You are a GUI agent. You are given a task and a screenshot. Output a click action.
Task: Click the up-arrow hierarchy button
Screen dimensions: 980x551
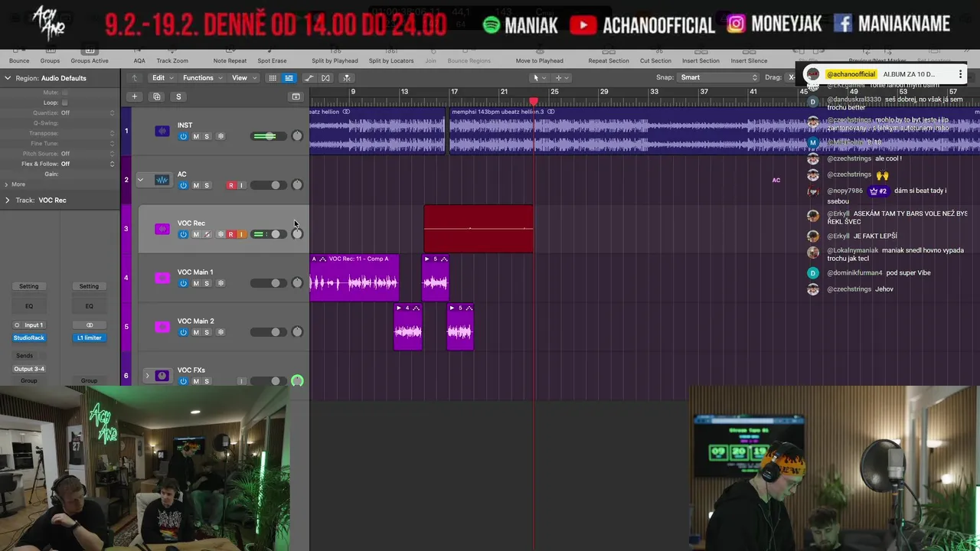coord(134,78)
